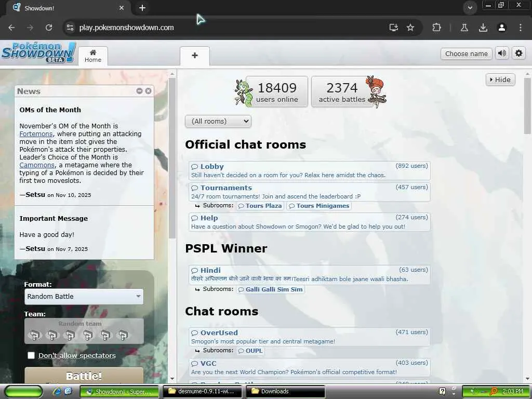Open Galli Galli Sim Sim subroom
This screenshot has height=399, width=532.
pyautogui.click(x=270, y=289)
